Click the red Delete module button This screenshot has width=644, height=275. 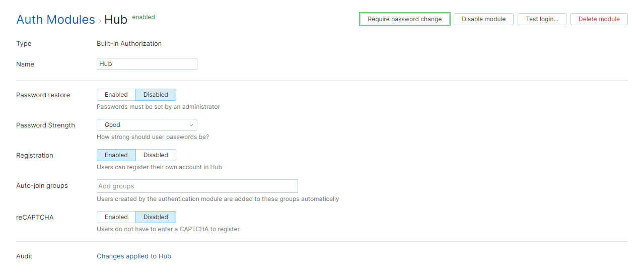[x=599, y=19]
